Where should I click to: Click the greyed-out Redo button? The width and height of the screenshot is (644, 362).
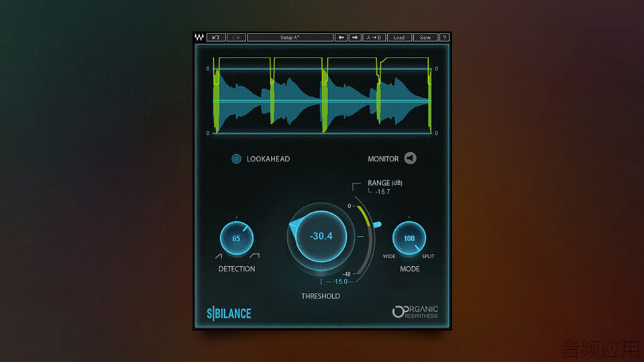pyautogui.click(x=236, y=38)
